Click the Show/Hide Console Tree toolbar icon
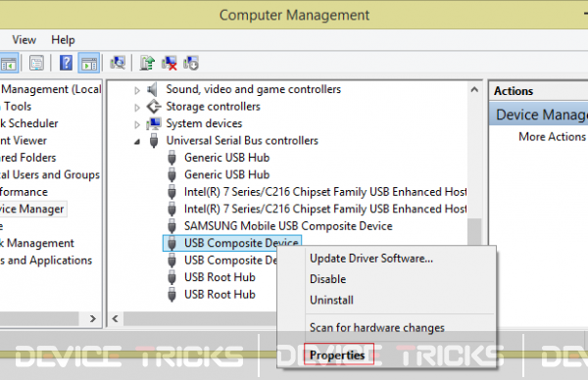Viewport: 588px width, 380px height. point(8,63)
